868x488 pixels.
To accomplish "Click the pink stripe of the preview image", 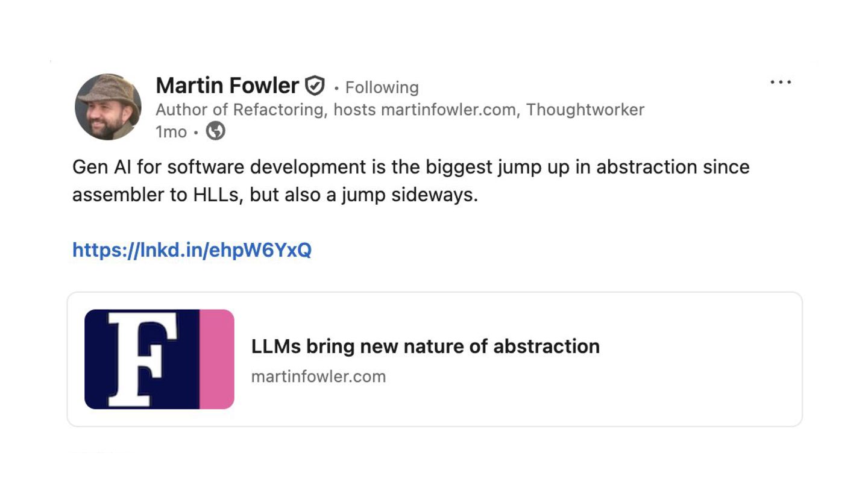I will point(216,359).
